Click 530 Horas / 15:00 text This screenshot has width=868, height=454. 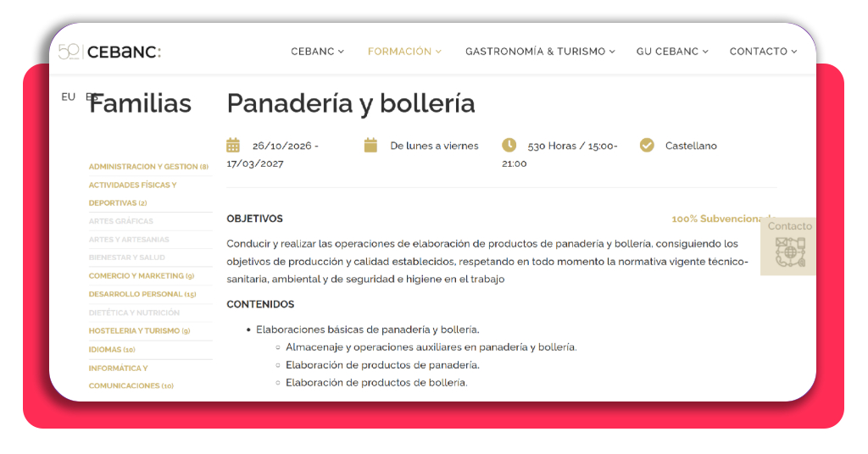[x=570, y=146]
